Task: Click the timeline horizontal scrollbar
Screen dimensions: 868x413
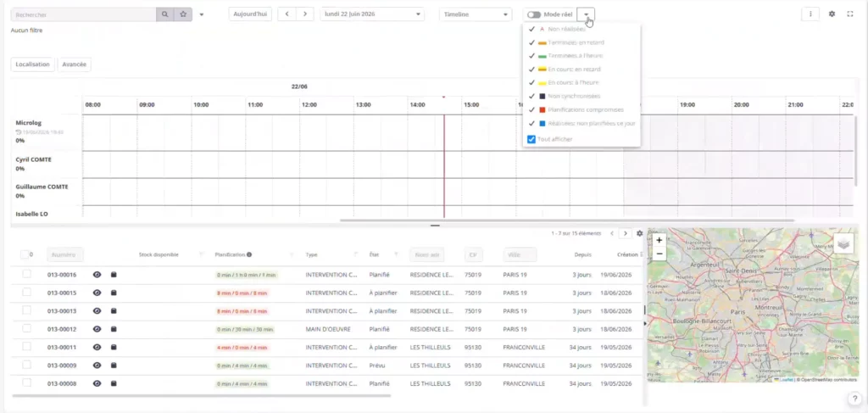Action: point(567,220)
